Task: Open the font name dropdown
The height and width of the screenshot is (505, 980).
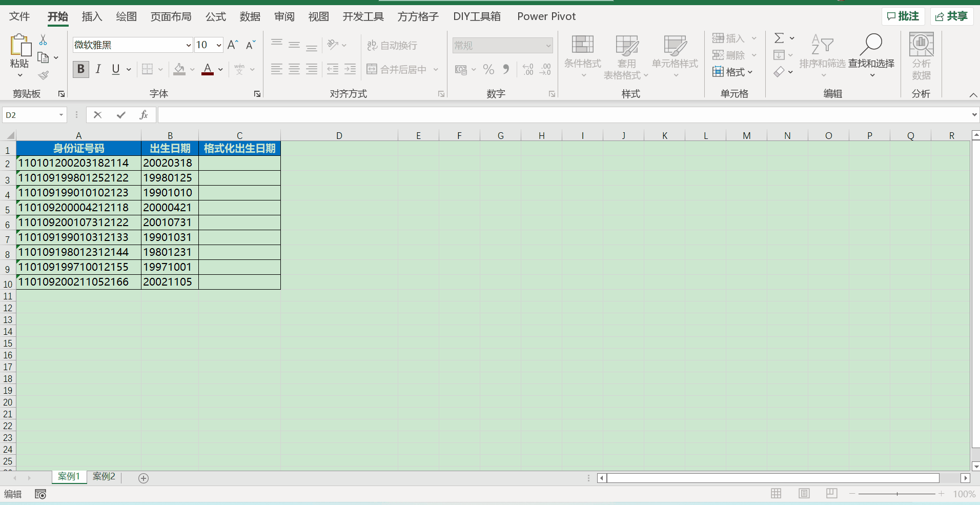Action: click(188, 45)
